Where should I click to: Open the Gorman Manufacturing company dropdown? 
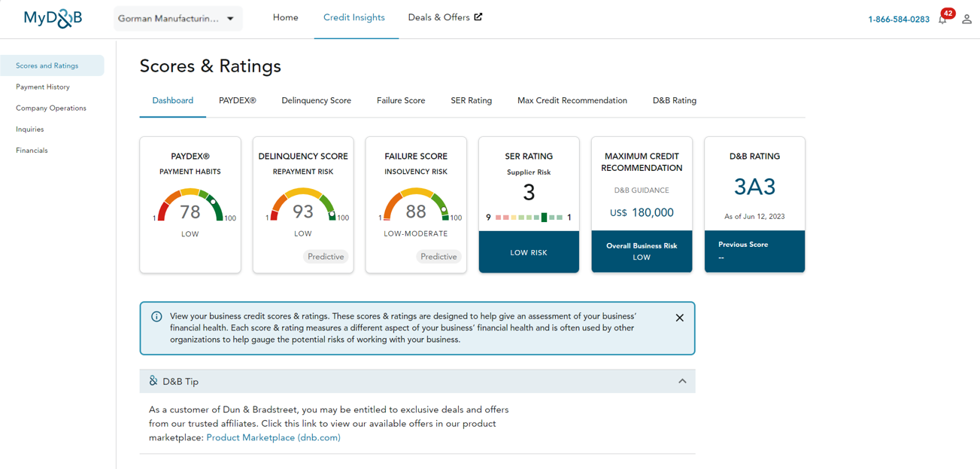point(177,19)
